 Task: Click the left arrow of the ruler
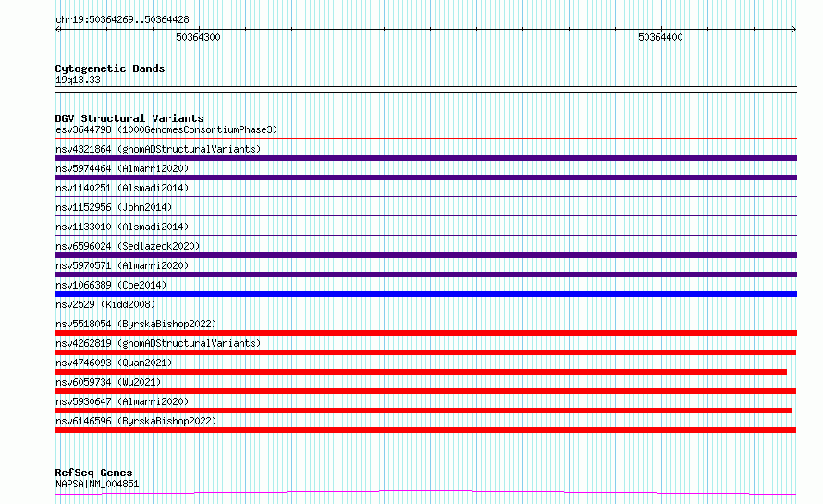coord(57,30)
